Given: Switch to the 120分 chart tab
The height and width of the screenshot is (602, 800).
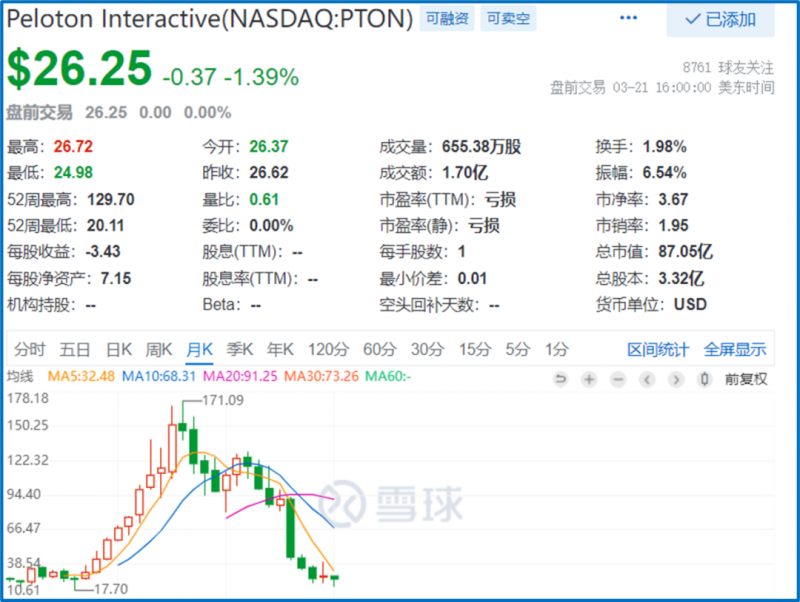Looking at the screenshot, I should tap(328, 349).
